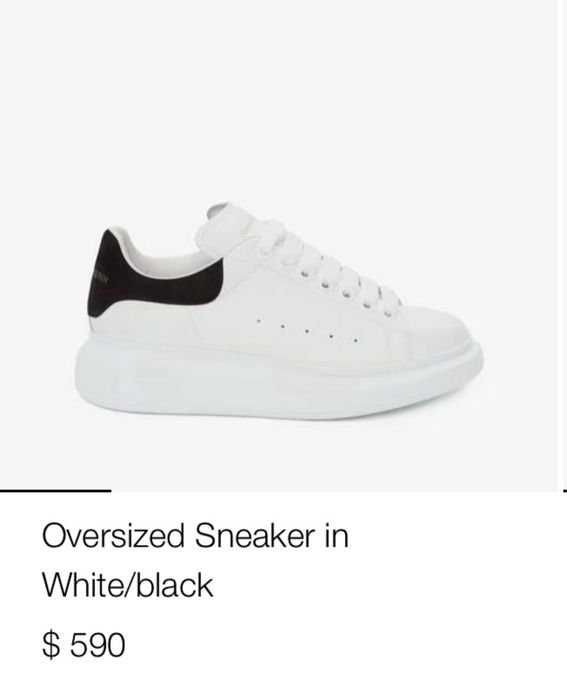Click the perforated dots on the sneaker side
Screen dimensions: 567x699
pos(307,330)
